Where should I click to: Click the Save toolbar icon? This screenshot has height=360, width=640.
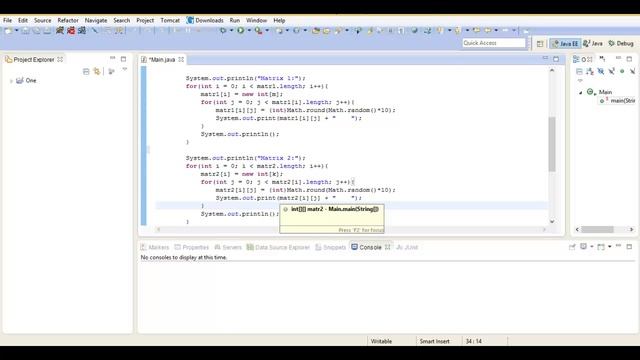(x=25, y=31)
